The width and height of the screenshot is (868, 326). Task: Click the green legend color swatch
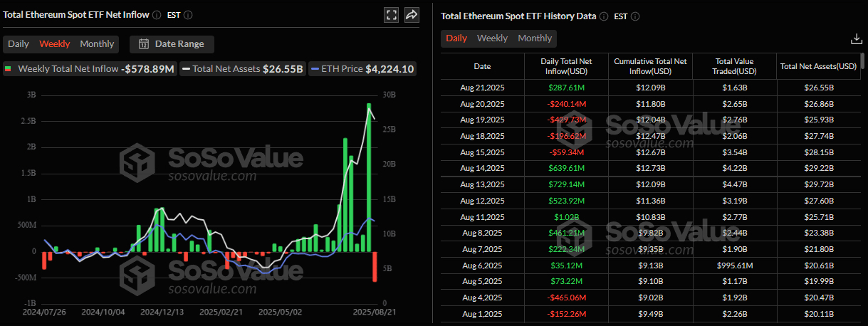coord(9,69)
